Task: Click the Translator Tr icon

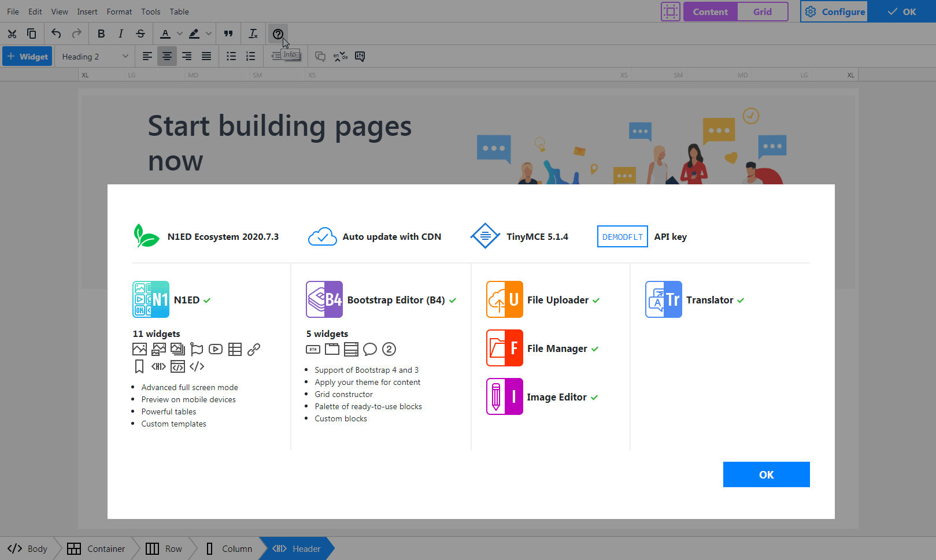Action: coord(664,299)
